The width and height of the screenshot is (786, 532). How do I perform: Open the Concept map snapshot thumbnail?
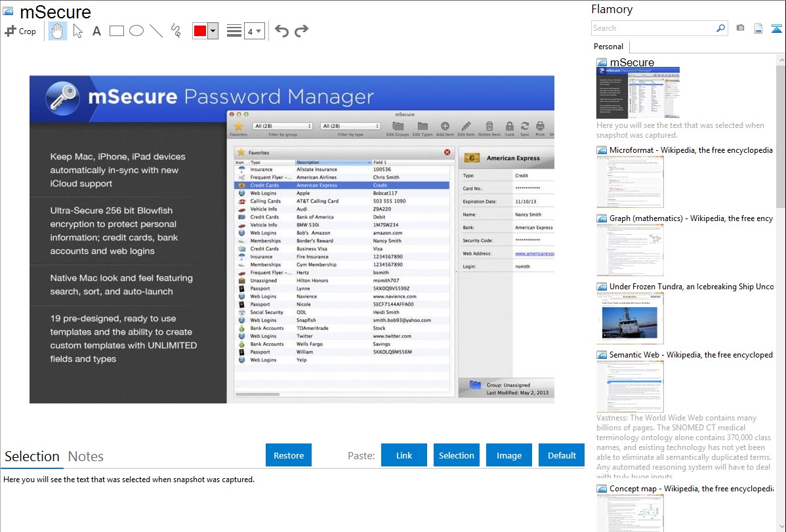[630, 513]
